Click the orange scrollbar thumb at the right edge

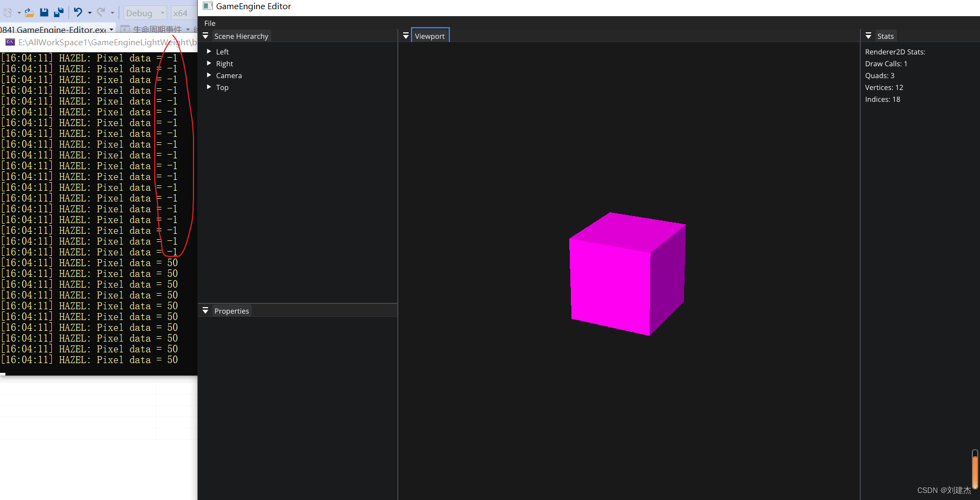975,471
